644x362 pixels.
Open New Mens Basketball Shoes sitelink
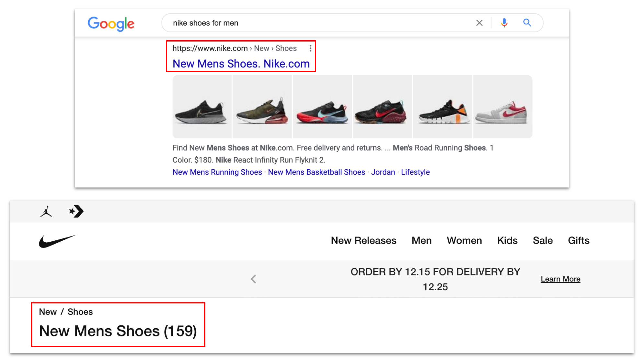pos(316,172)
